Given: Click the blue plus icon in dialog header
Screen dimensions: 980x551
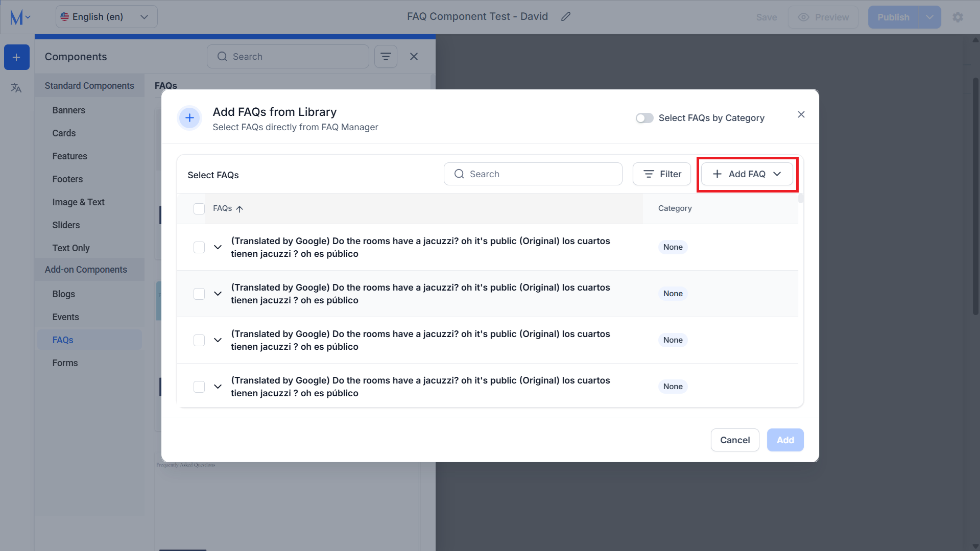Looking at the screenshot, I should [189, 118].
